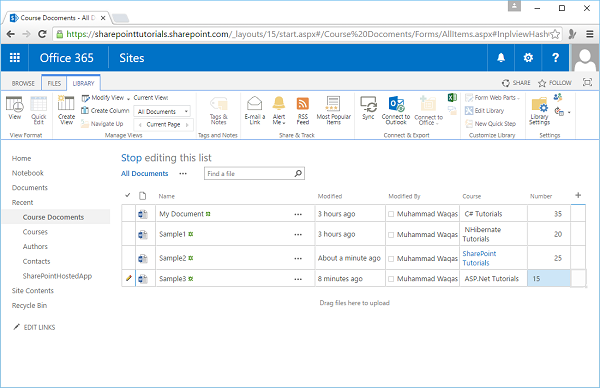
Task: Toggle the presence checkbox in Sample2 row
Action: click(391, 259)
